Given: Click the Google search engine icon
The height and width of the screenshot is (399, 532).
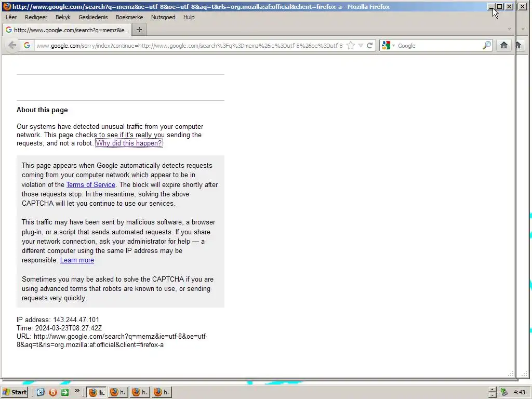Looking at the screenshot, I should pos(386,46).
